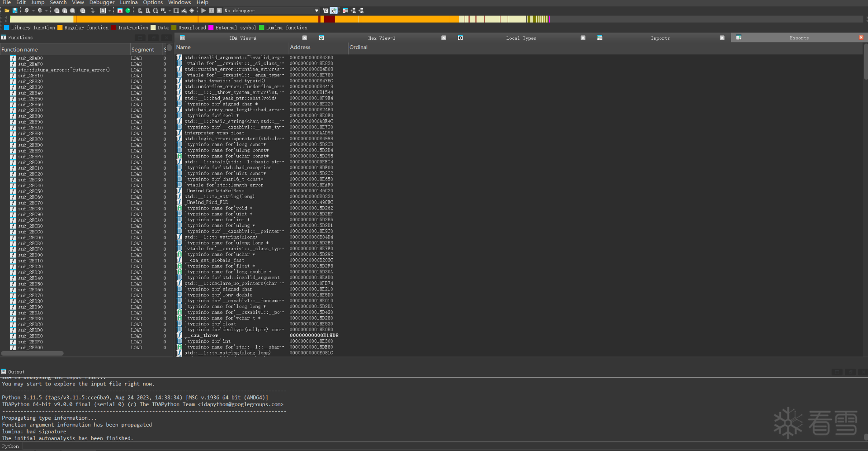Click the Open file toolbar icon
The image size is (868, 451).
(7, 10)
